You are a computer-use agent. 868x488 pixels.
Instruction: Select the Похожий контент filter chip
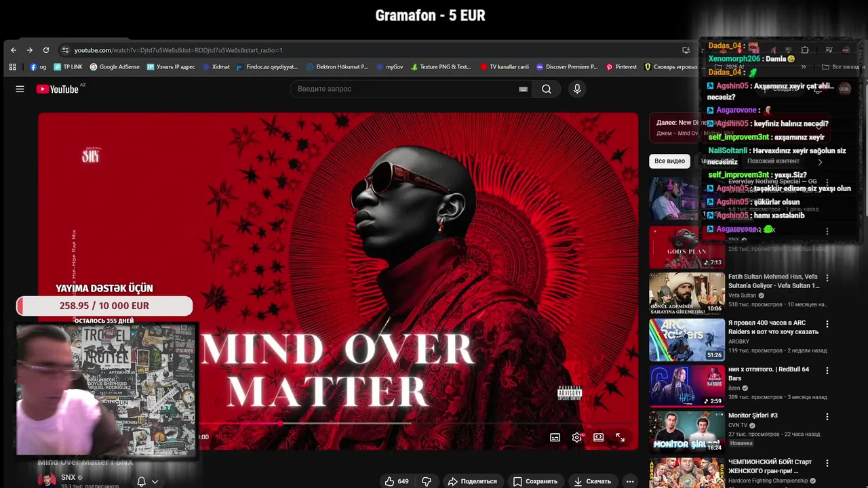[x=773, y=161]
